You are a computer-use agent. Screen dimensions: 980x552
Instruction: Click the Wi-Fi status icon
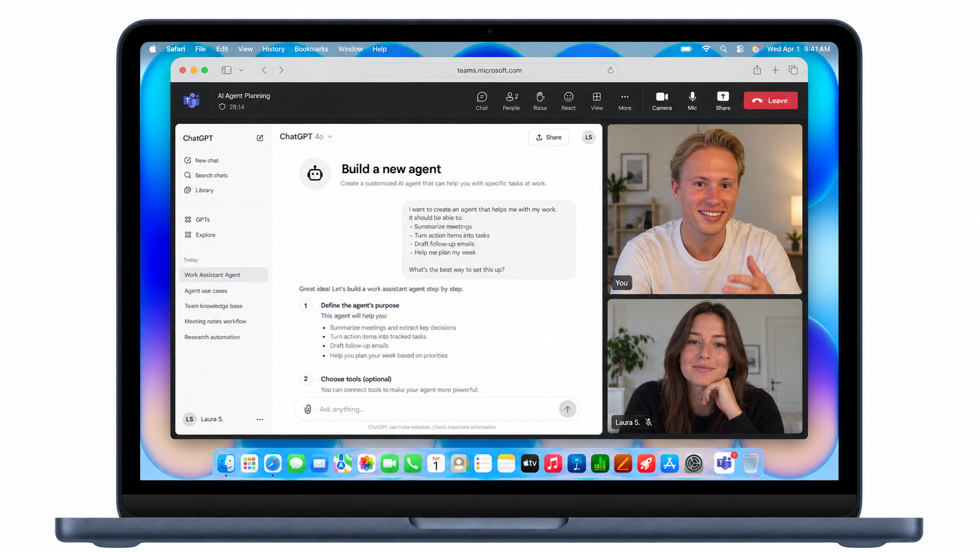click(706, 49)
